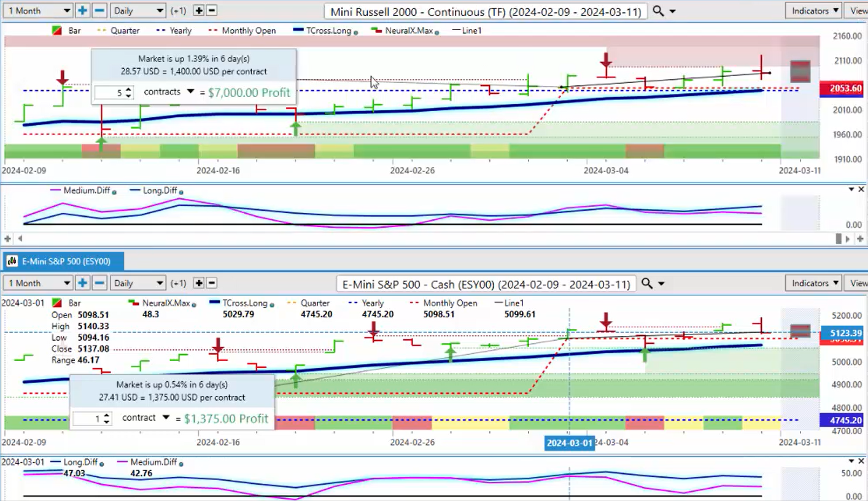Click the 1 contract stepper field
Viewport: 868px width, 501px height.
[x=92, y=419]
